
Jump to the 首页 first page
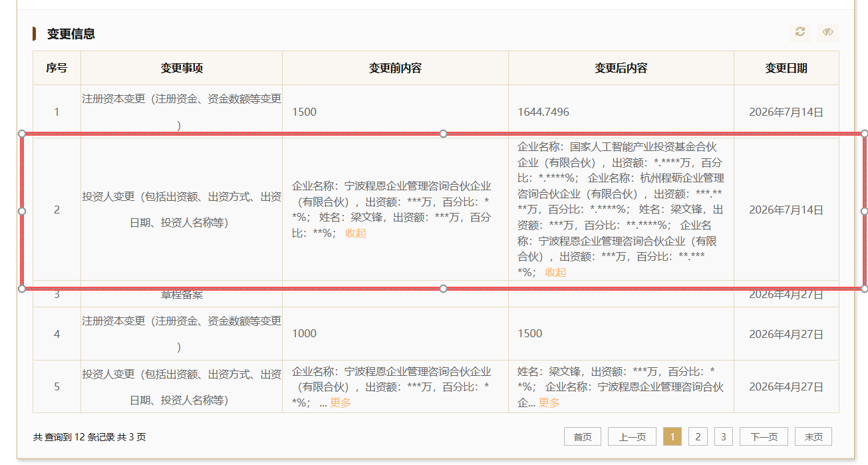point(583,436)
